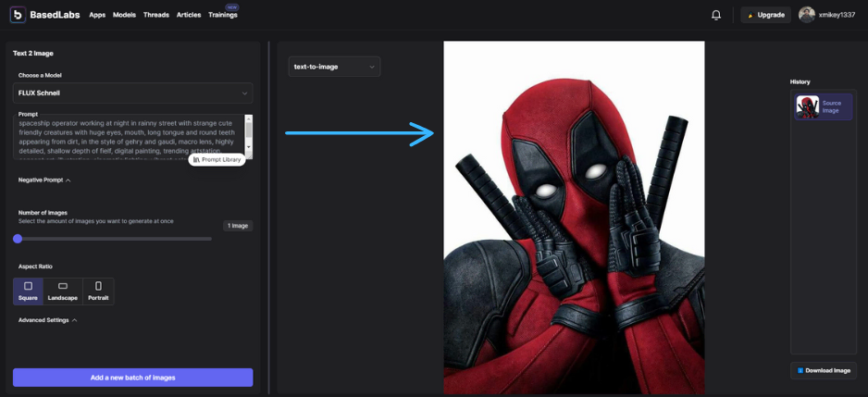Open the text-to-image mode dropdown
This screenshot has width=868, height=397.
click(334, 67)
